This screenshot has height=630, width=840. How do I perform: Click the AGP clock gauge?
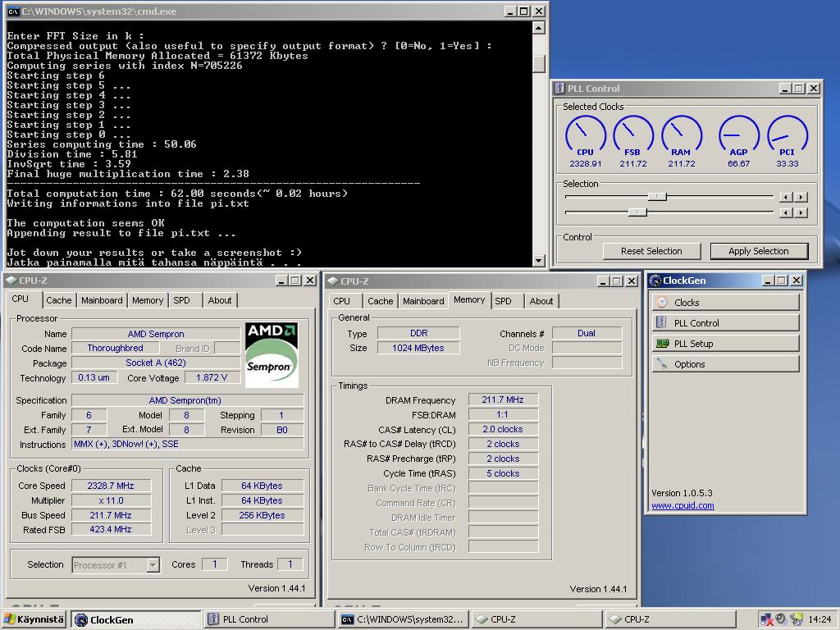(x=739, y=135)
